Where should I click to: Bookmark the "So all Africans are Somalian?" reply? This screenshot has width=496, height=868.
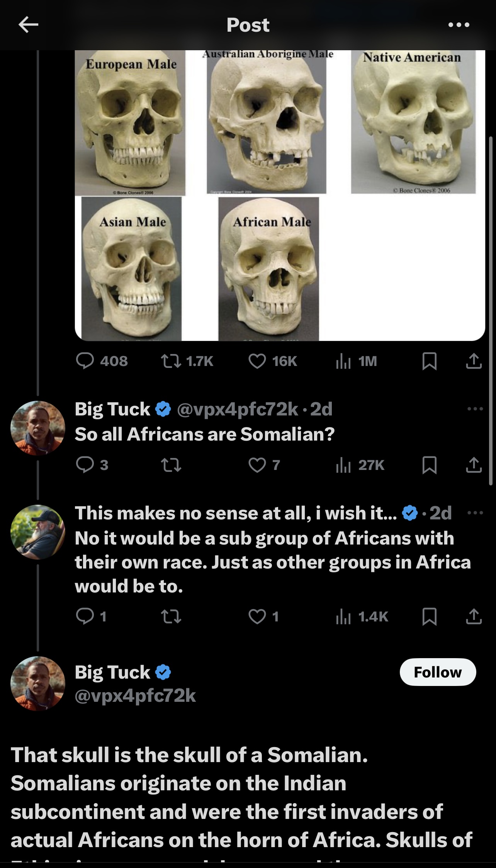tap(430, 465)
